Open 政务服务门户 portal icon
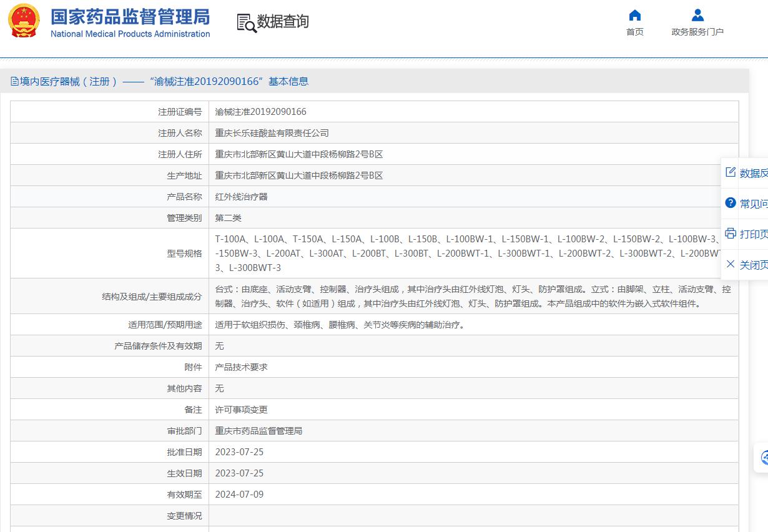768x532 pixels. [x=697, y=15]
